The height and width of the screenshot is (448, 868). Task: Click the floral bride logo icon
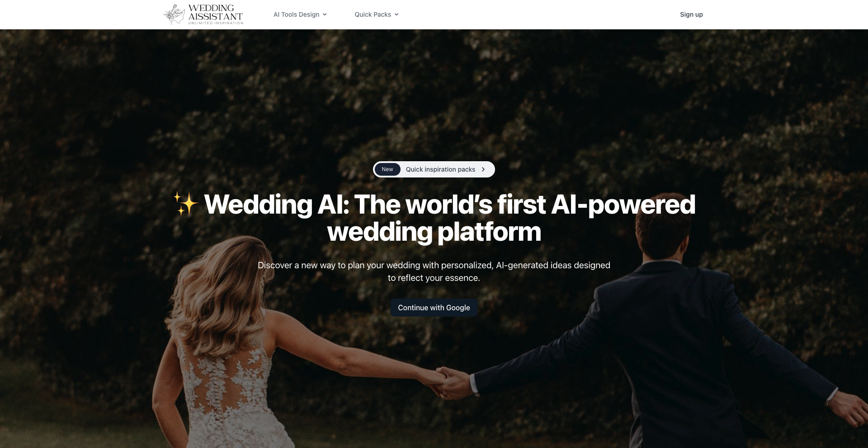pos(175,14)
